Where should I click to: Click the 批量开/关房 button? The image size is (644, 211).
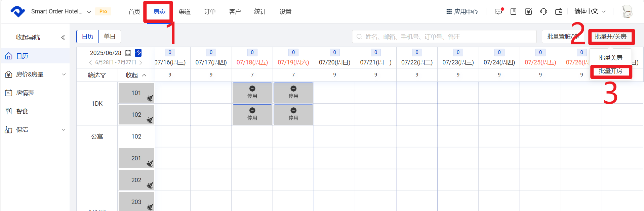click(x=610, y=37)
